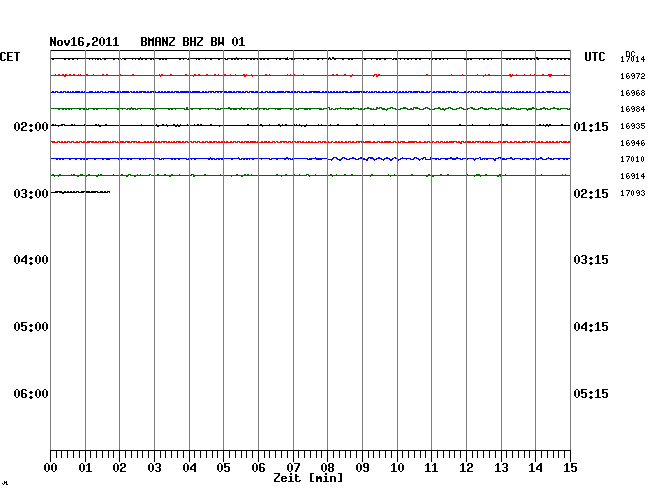Click the 04:15 UTC time label
The width and height of the screenshot is (650, 494).
(591, 327)
